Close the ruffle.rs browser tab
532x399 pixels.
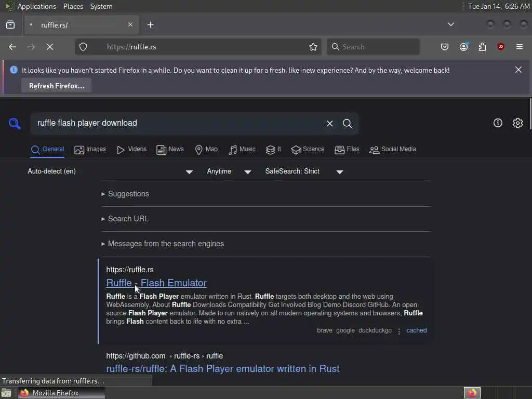pos(130,25)
